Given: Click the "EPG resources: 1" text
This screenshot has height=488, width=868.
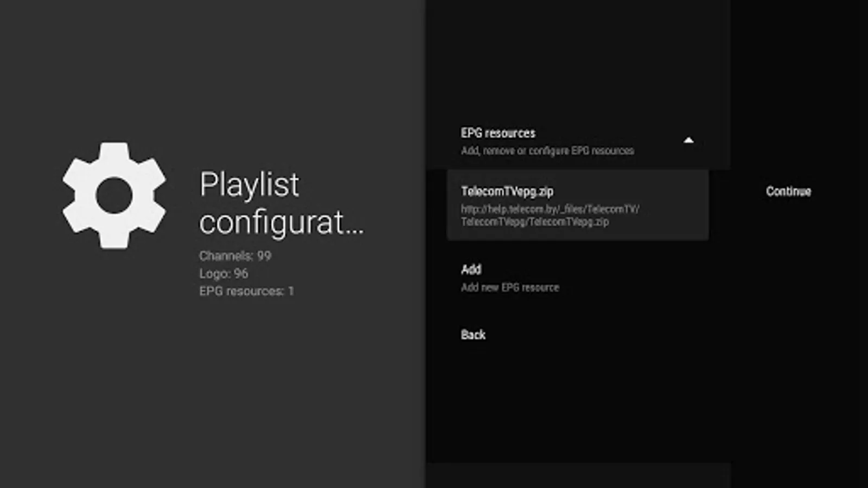Looking at the screenshot, I should (x=246, y=291).
